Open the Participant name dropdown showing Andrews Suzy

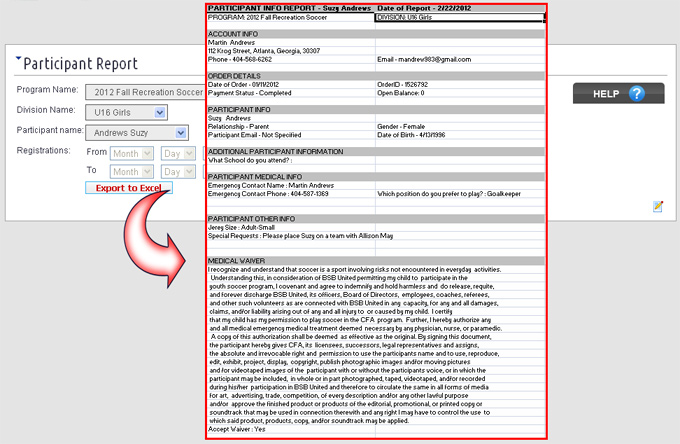click(x=137, y=133)
